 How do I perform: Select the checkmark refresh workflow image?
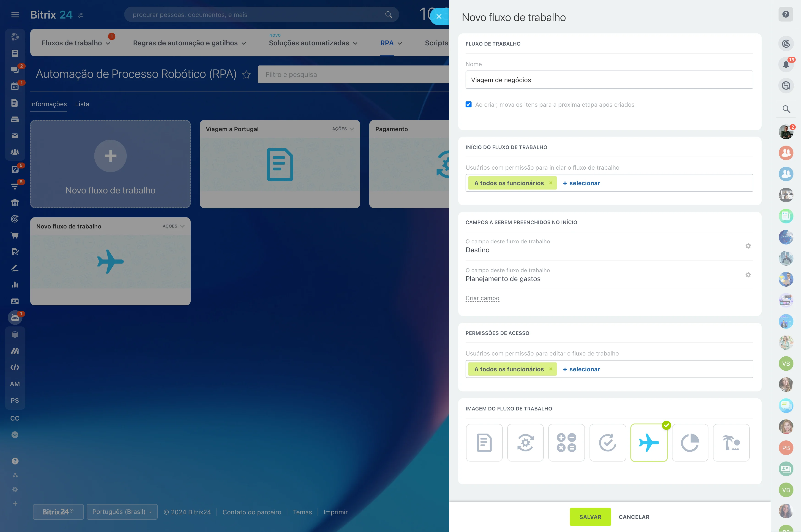coord(607,442)
